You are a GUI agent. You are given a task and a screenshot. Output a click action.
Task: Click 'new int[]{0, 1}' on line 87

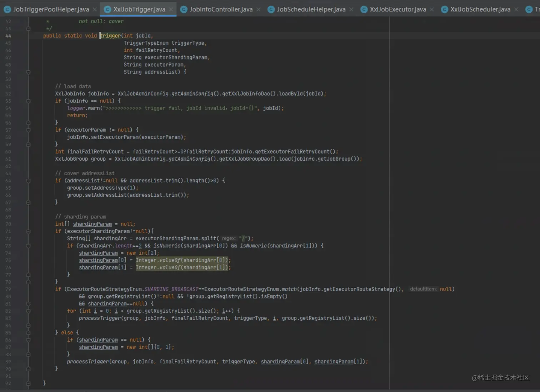pyautogui.click(x=149, y=347)
